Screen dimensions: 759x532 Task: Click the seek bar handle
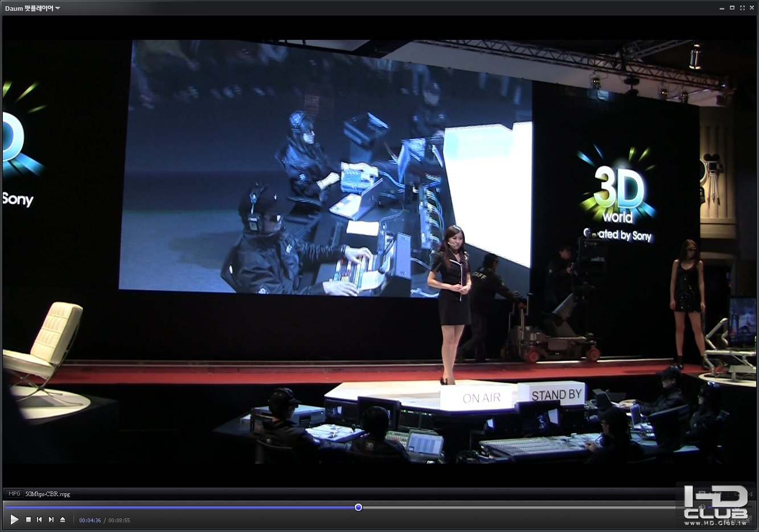(x=358, y=507)
